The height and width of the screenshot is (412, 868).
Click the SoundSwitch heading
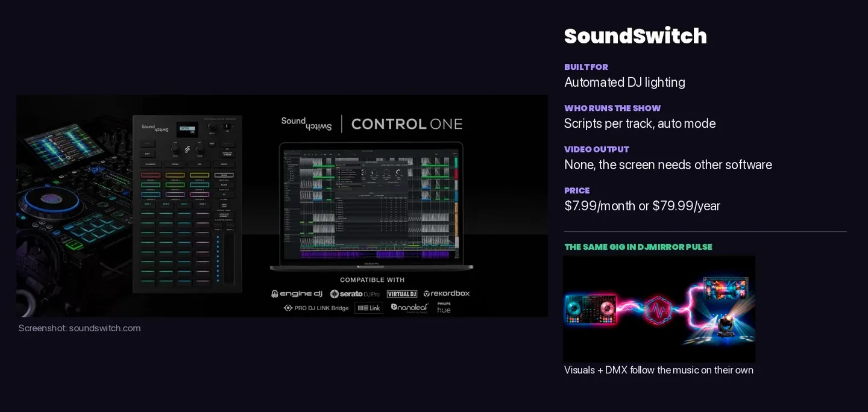pos(635,36)
